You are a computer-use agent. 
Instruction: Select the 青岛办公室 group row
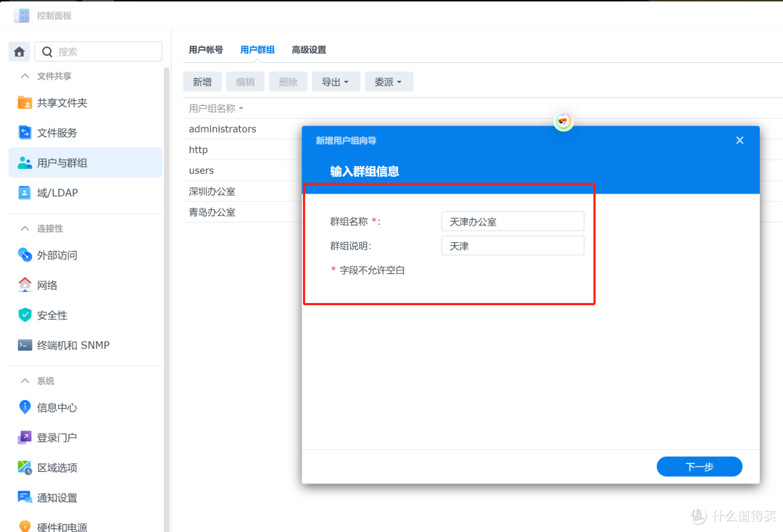(242, 212)
